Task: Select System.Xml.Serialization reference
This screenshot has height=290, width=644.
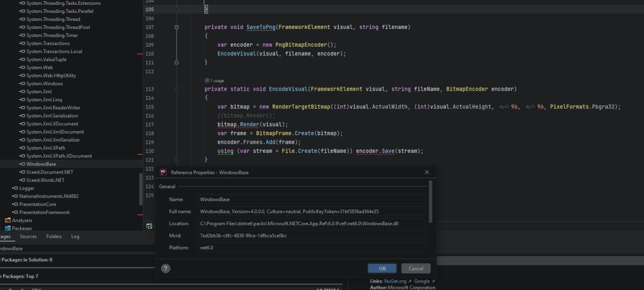Action: (x=52, y=116)
